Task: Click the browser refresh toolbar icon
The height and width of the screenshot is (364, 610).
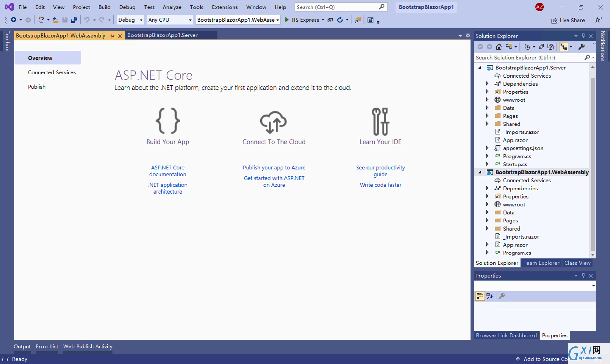Action: point(340,20)
